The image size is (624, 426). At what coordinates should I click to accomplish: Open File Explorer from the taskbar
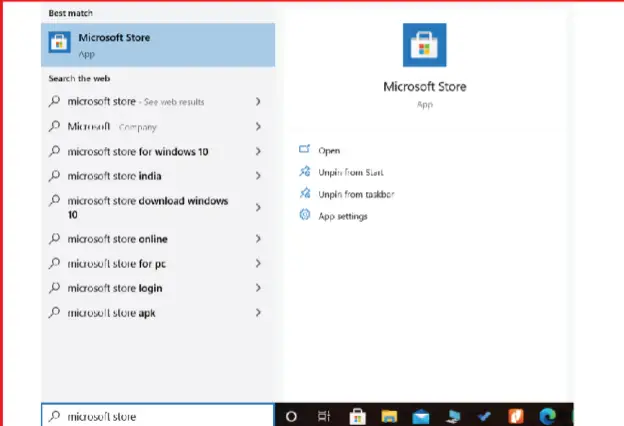(389, 416)
